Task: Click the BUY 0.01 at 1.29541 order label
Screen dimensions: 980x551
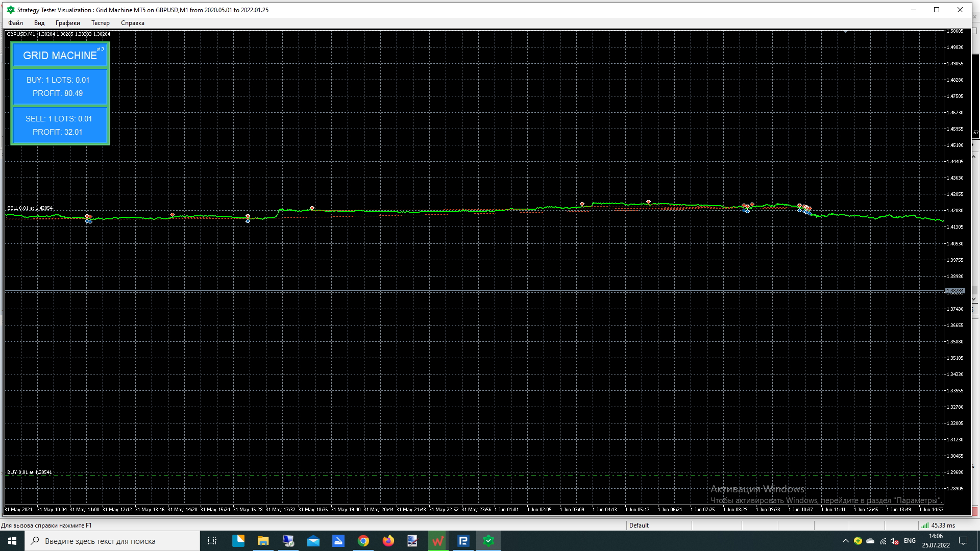Action: pos(29,472)
